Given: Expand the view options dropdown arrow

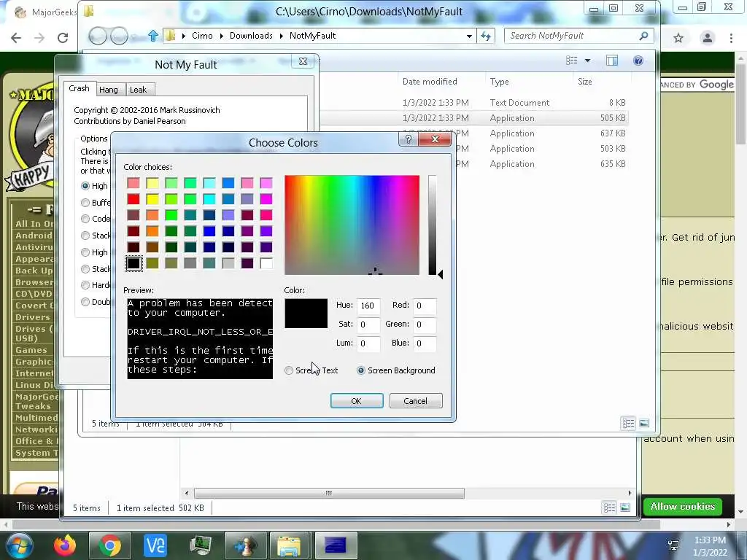Looking at the screenshot, I should (x=587, y=61).
